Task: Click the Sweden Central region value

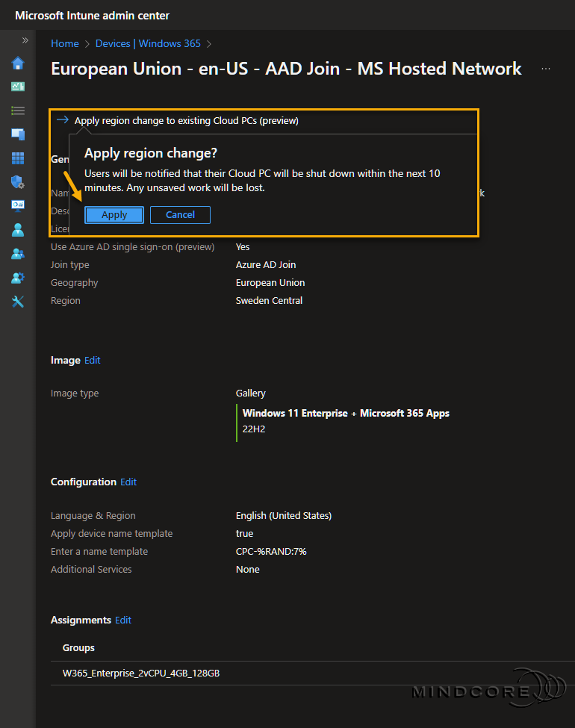Action: pyautogui.click(x=269, y=300)
